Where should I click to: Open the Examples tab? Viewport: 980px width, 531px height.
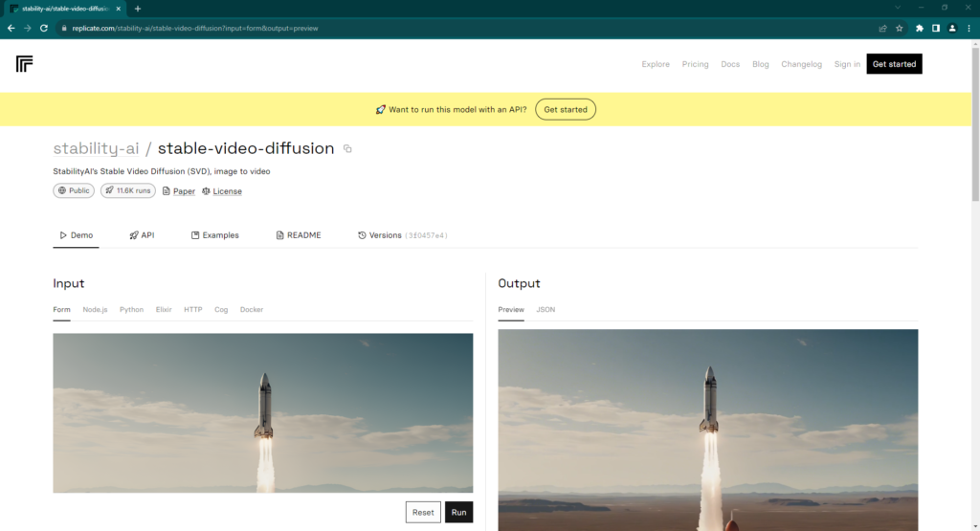(215, 235)
